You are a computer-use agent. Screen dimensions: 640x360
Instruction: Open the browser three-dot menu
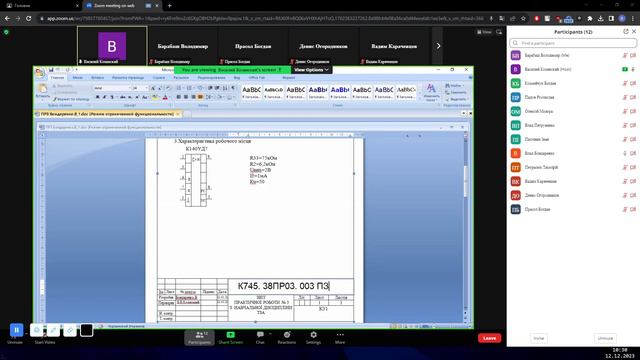click(633, 18)
